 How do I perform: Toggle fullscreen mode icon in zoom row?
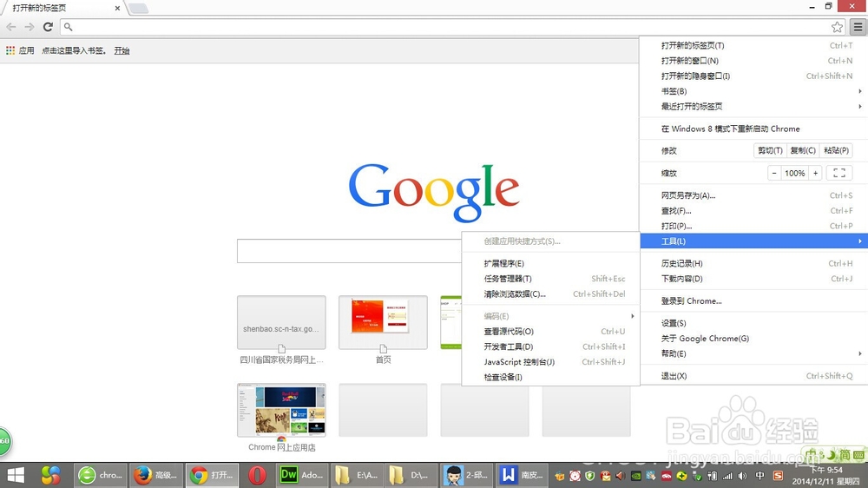839,174
